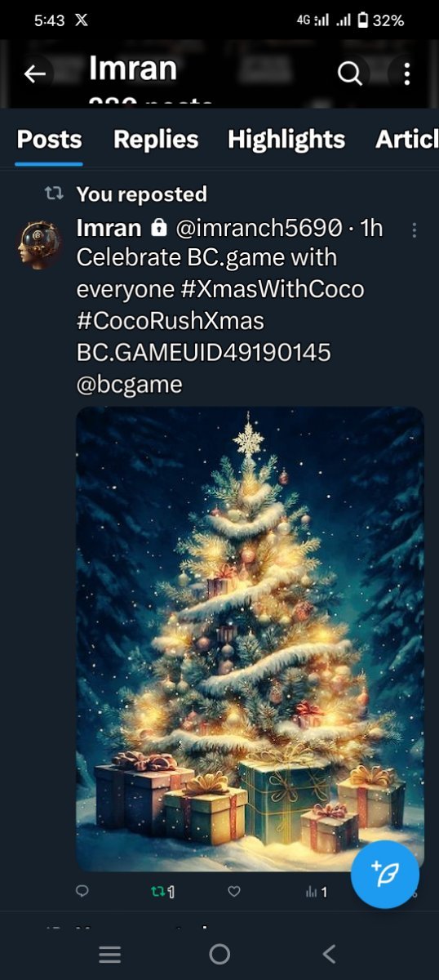View post analytics bar chart icon

[315, 892]
